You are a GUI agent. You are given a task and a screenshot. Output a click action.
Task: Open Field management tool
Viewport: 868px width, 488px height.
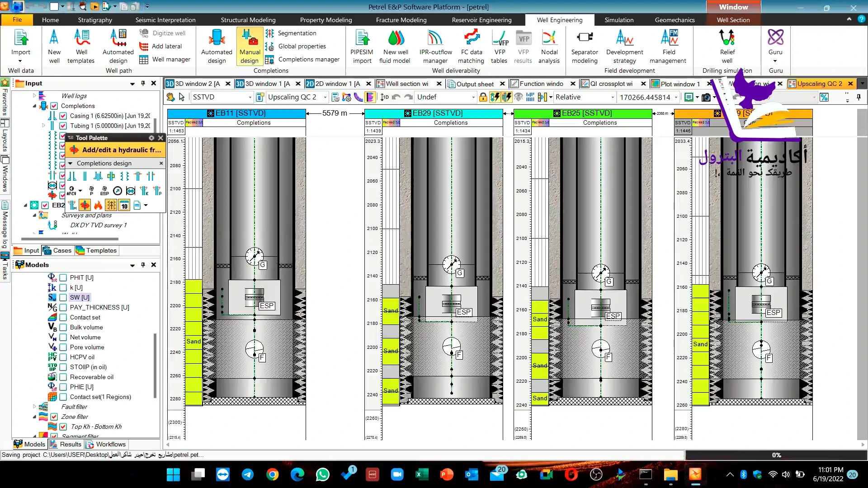point(668,47)
